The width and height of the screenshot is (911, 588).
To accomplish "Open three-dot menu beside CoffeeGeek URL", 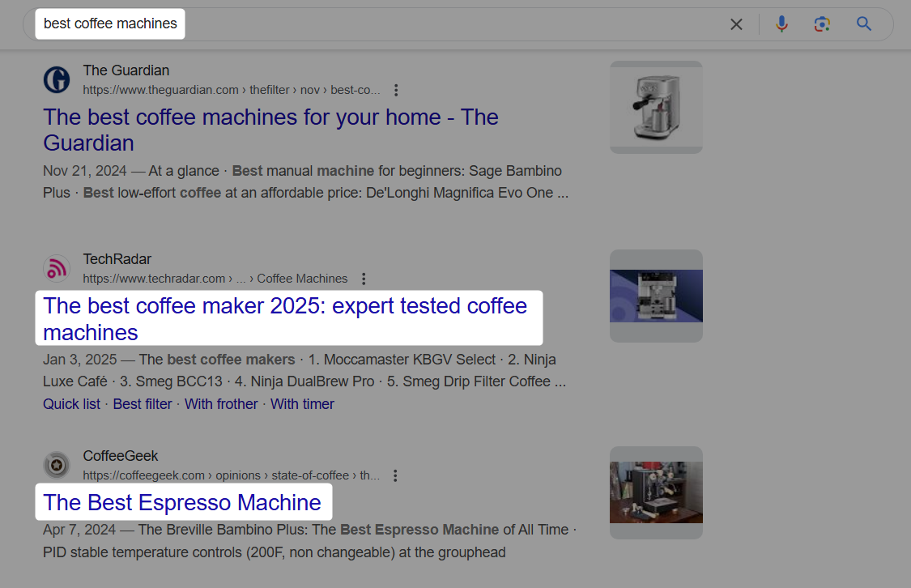I will click(x=395, y=476).
